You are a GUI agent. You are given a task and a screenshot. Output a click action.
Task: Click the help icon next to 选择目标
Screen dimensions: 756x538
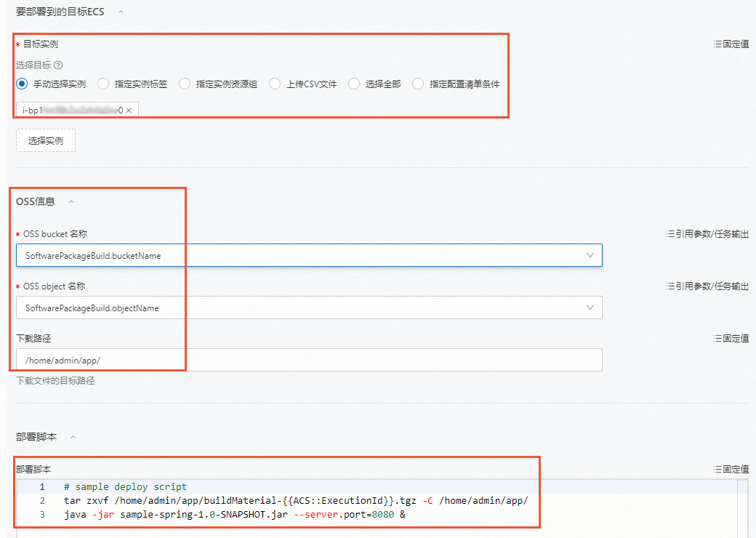58,65
